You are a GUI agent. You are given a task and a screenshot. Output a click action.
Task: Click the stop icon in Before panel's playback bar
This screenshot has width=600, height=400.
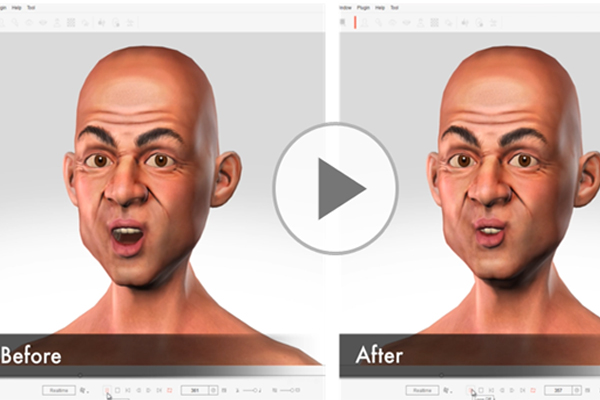click(x=117, y=390)
